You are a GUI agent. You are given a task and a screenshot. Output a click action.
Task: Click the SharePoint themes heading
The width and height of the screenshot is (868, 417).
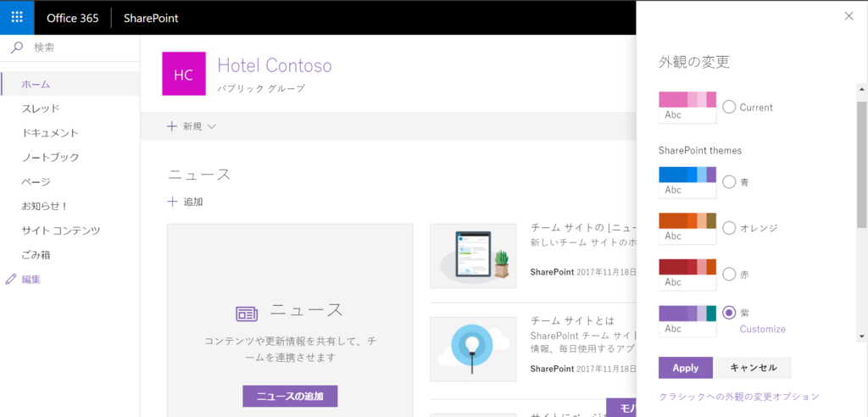pyautogui.click(x=700, y=150)
